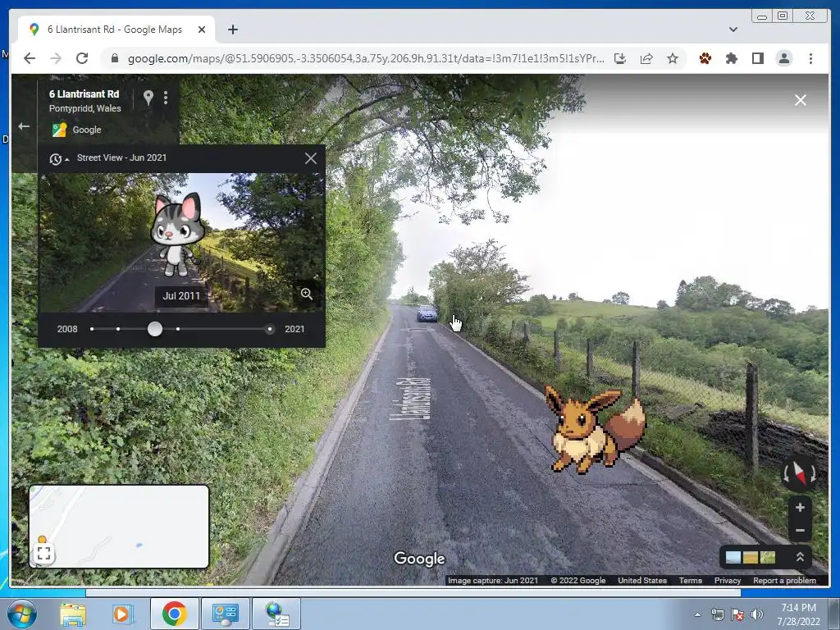Click the Action Center flag icon

[x=737, y=614]
